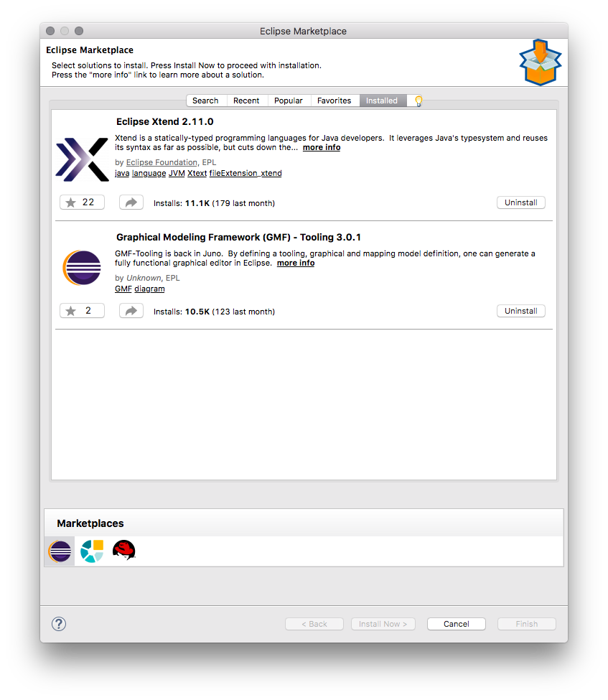This screenshot has width=608, height=700.
Task: Open the Favorites tab
Action: 335,101
